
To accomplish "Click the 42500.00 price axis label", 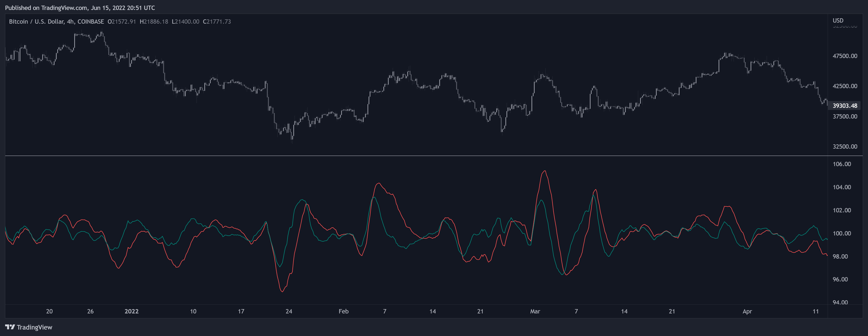I will 845,86.
